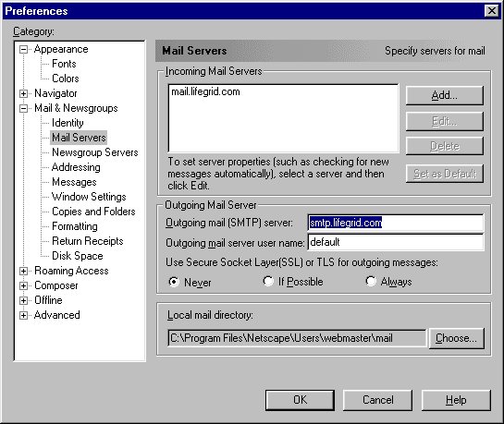The height and width of the screenshot is (424, 504).
Task: Select the Never SSL radio option
Action: [174, 282]
